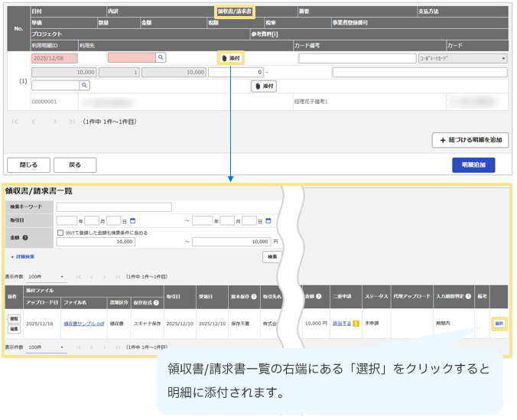The width and height of the screenshot is (517, 420).
Task: Click the スキャナ保存 cell in the receipt row
Action: pos(147,324)
